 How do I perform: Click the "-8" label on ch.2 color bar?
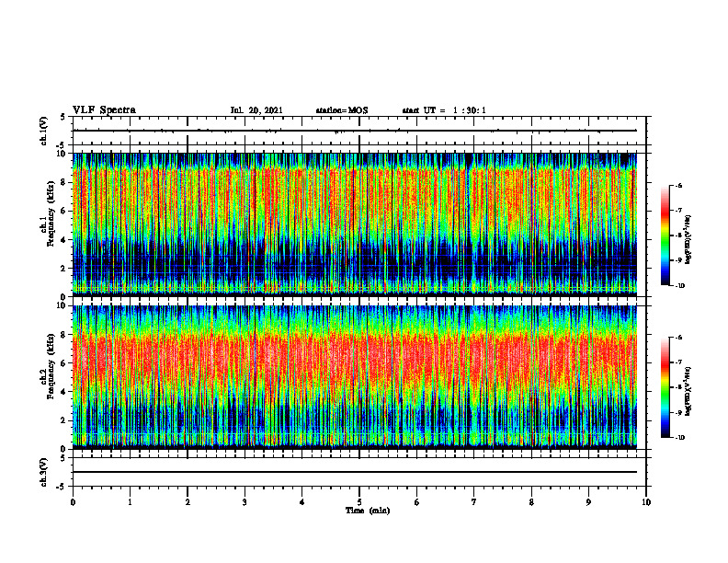[x=678, y=387]
